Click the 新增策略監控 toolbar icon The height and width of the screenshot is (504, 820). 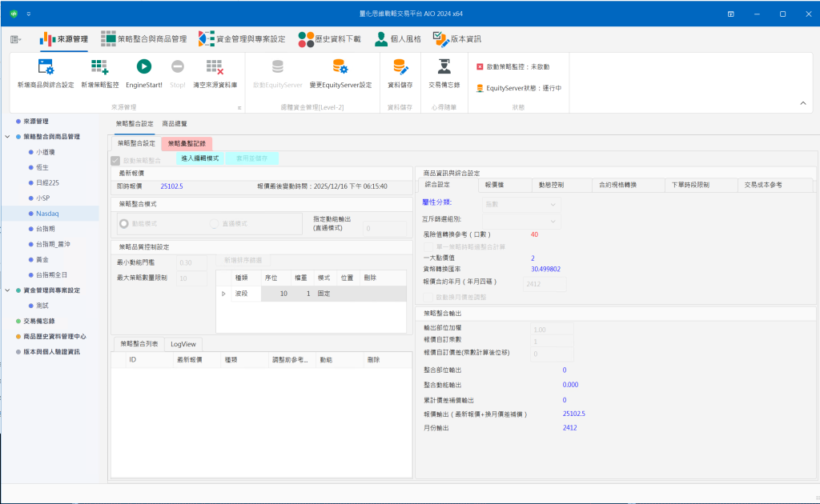coord(99,68)
